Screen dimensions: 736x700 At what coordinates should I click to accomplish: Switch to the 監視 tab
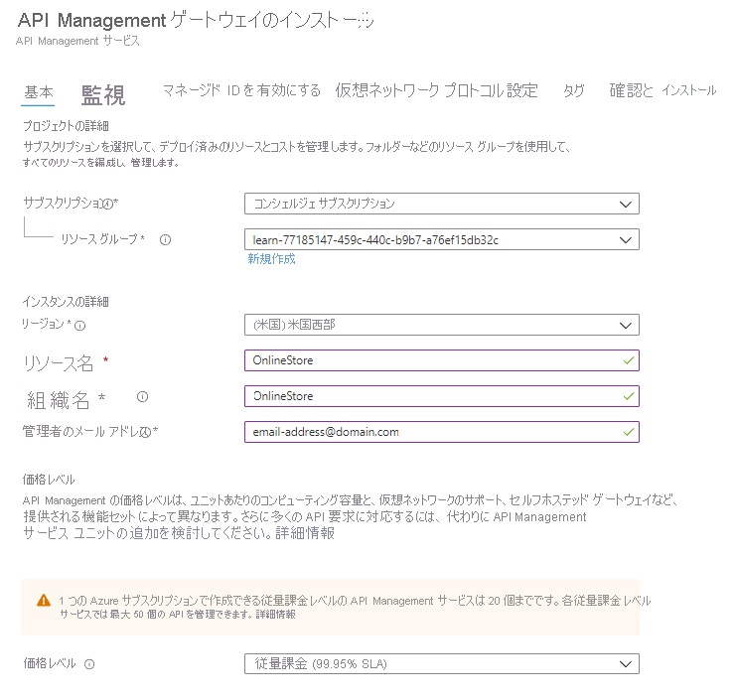(x=103, y=95)
